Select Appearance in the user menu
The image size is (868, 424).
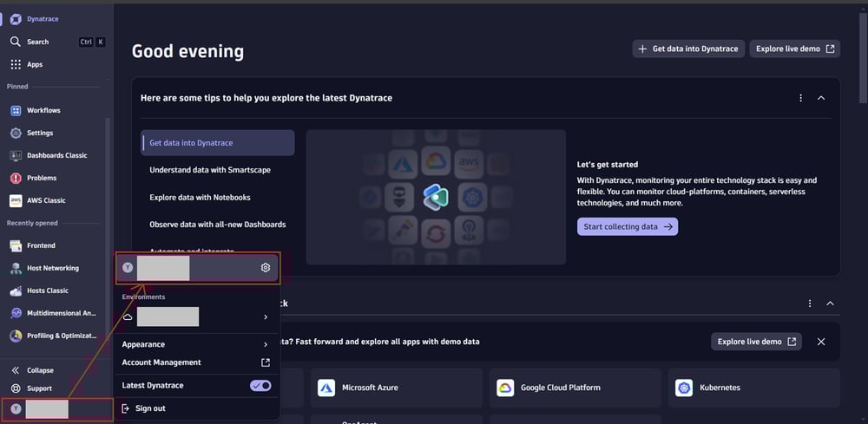(143, 344)
